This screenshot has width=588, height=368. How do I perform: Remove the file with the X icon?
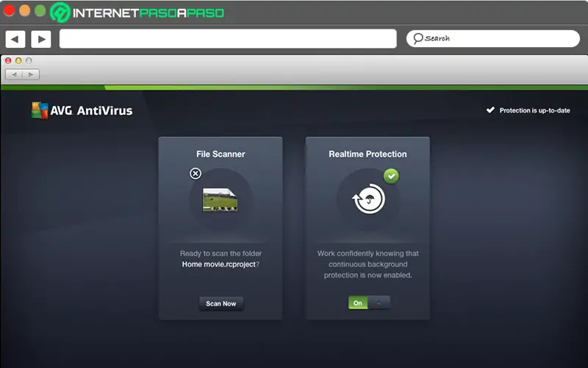(x=195, y=174)
